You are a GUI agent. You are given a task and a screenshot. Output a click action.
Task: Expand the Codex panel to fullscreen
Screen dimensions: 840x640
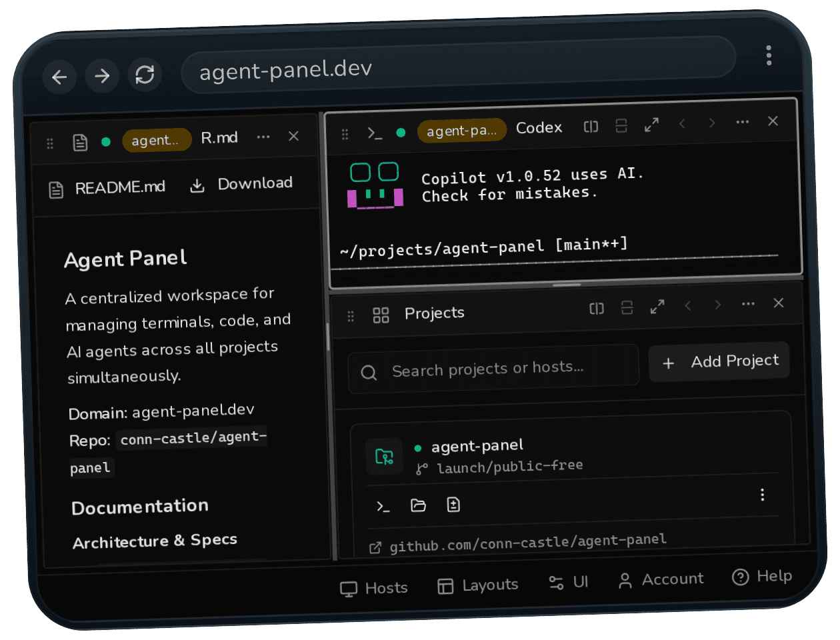click(x=651, y=125)
